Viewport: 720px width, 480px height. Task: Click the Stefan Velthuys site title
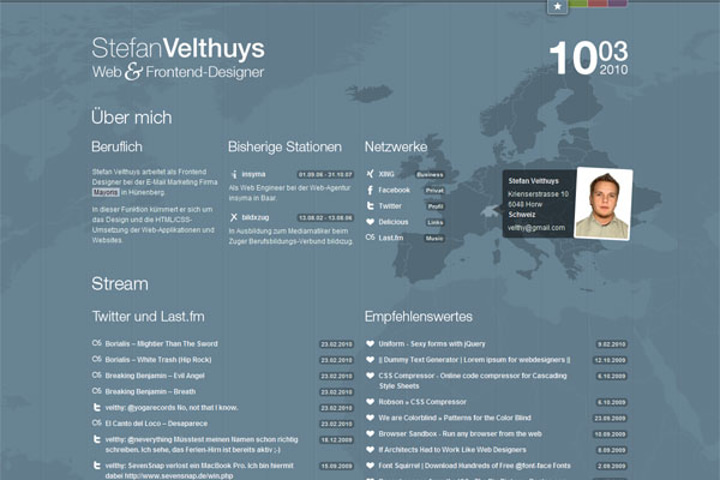point(178,49)
